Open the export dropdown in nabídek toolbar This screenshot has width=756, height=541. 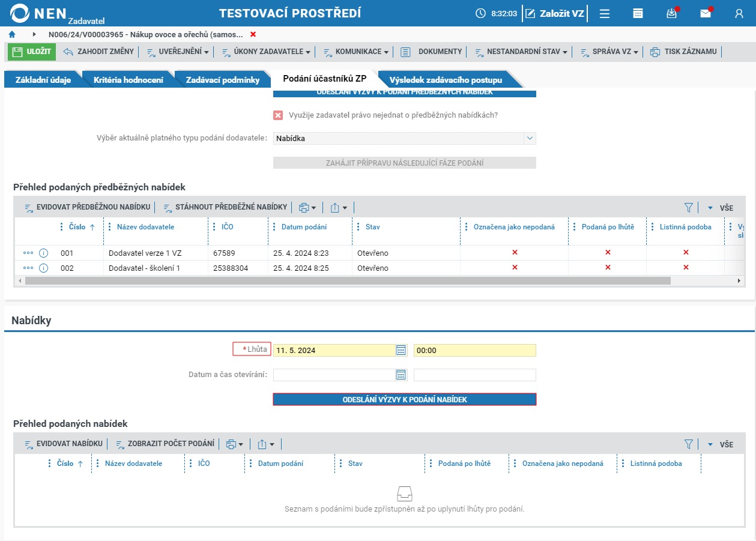(x=265, y=444)
